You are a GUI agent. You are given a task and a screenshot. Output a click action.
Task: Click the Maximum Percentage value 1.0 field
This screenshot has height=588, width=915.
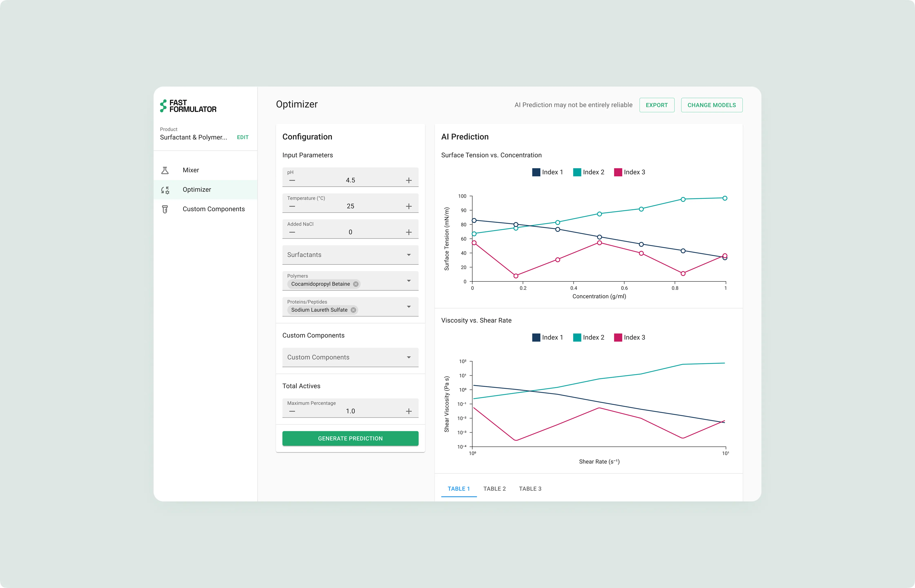coord(350,411)
